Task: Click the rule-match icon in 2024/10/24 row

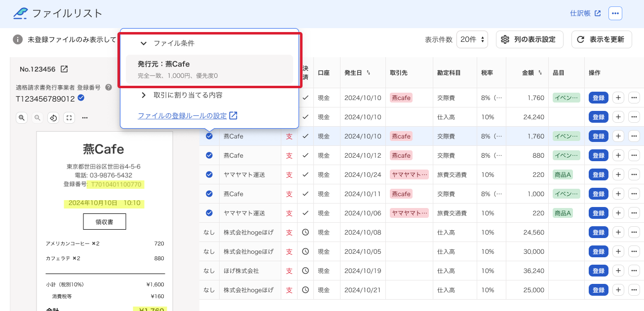Action: [209, 174]
